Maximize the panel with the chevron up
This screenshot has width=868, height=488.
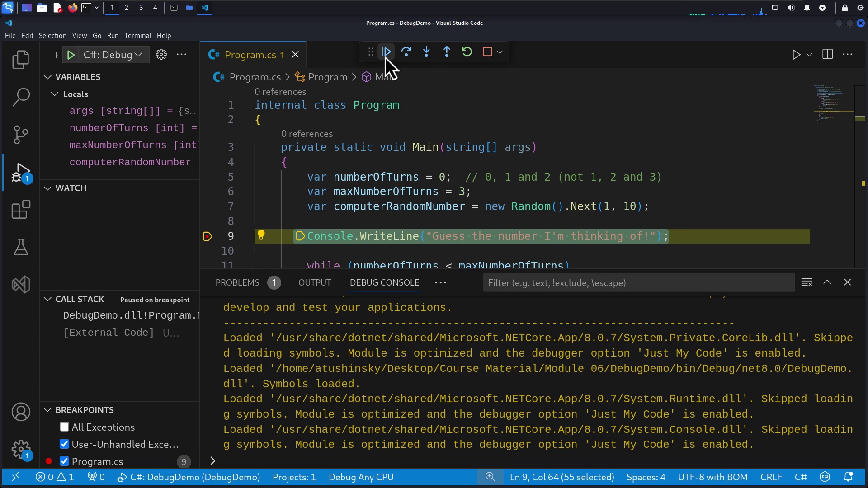(827, 282)
